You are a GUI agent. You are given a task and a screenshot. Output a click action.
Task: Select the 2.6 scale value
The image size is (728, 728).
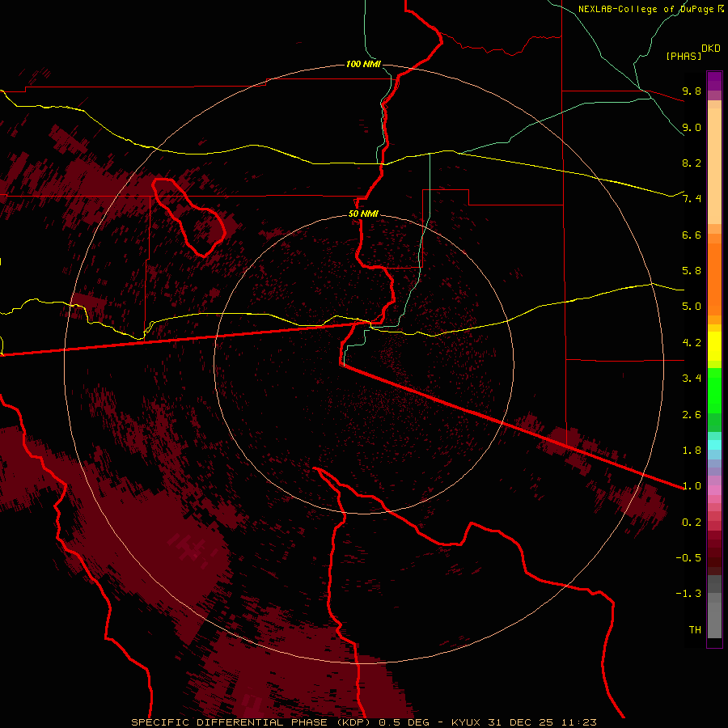point(692,415)
